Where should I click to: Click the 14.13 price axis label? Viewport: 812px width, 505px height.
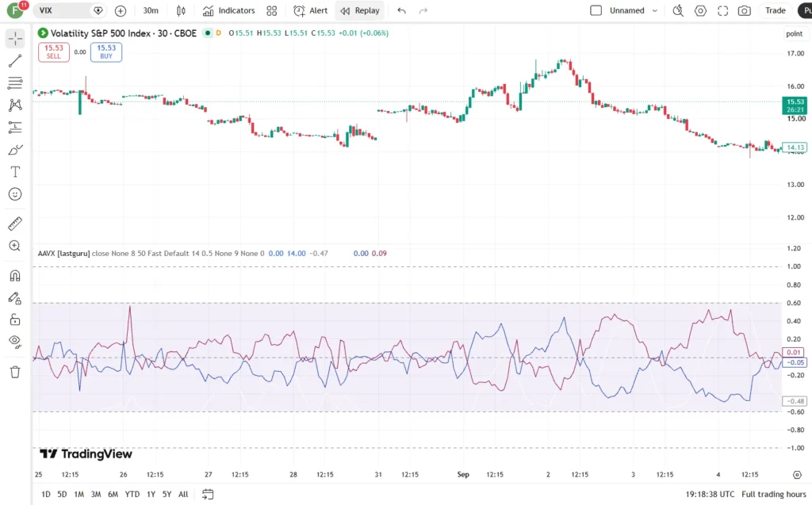click(x=795, y=147)
